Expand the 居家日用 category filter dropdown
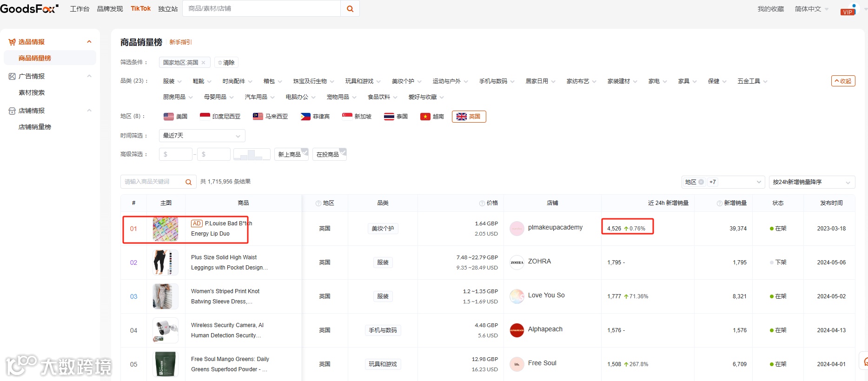This screenshot has height=381, width=868. (x=540, y=81)
